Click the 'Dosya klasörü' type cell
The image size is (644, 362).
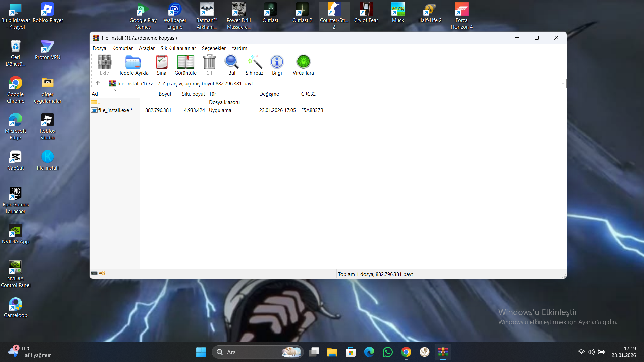coord(224,102)
